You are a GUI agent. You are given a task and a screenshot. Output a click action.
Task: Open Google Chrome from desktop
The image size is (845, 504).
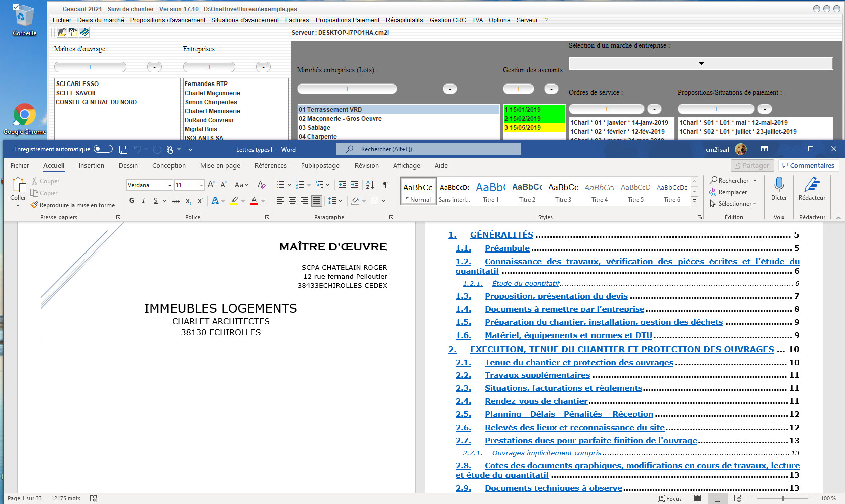pyautogui.click(x=25, y=119)
